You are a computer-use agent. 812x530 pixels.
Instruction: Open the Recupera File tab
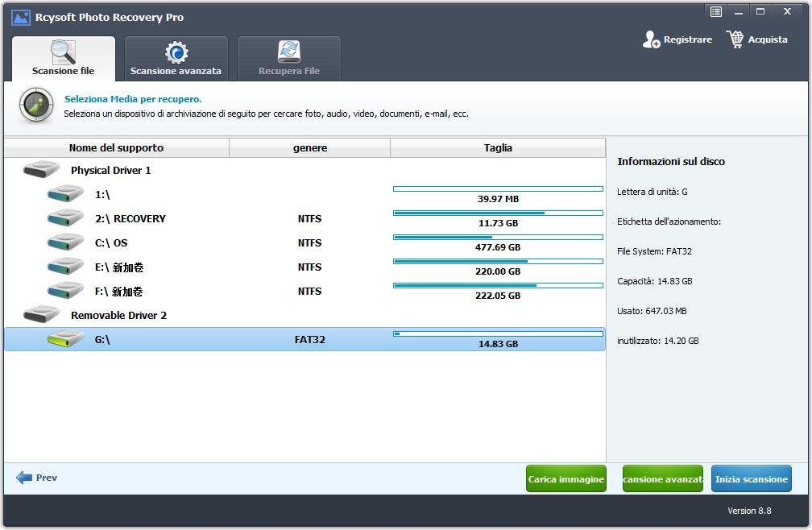(x=288, y=59)
